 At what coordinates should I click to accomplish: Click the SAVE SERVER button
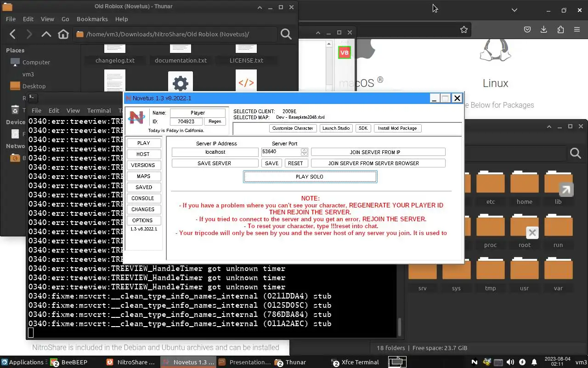click(x=215, y=163)
